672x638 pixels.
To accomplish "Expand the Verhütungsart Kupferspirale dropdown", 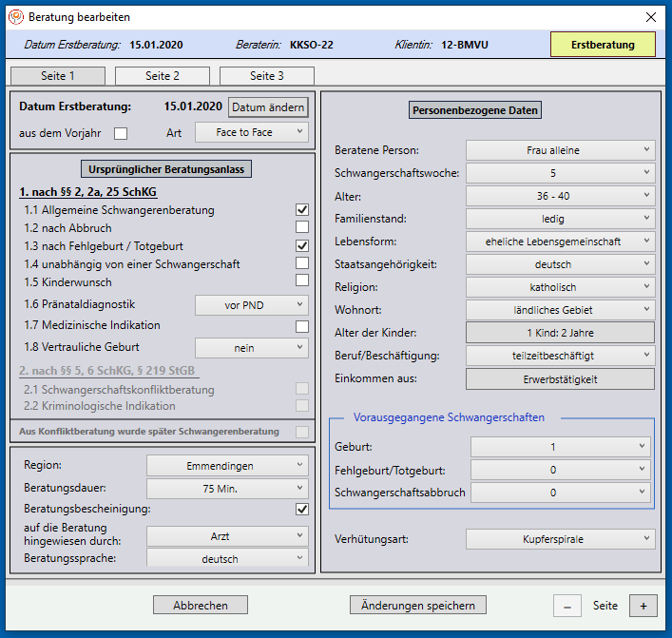I will 560,539.
